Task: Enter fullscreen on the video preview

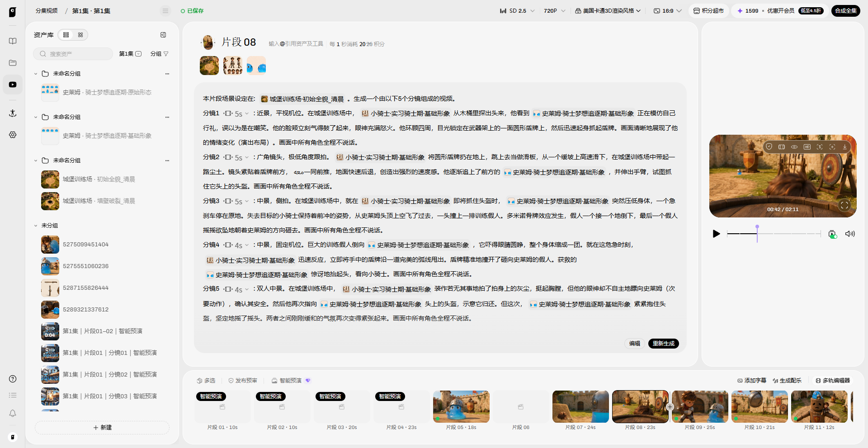Action: click(x=844, y=205)
